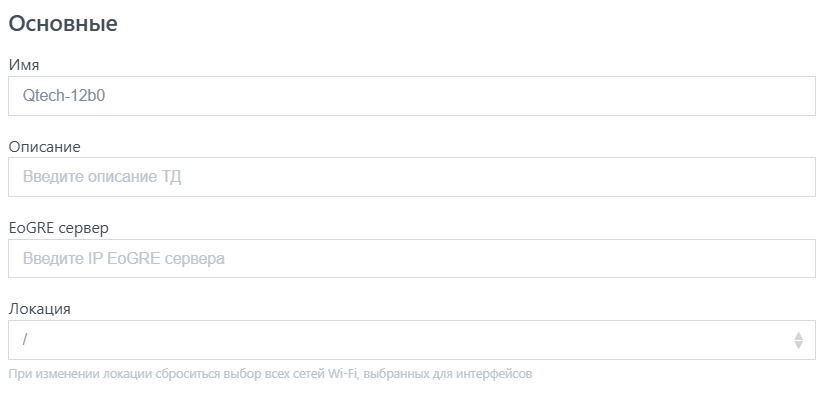
Task: Select the EoGRE сервер input box
Action: (x=412, y=259)
